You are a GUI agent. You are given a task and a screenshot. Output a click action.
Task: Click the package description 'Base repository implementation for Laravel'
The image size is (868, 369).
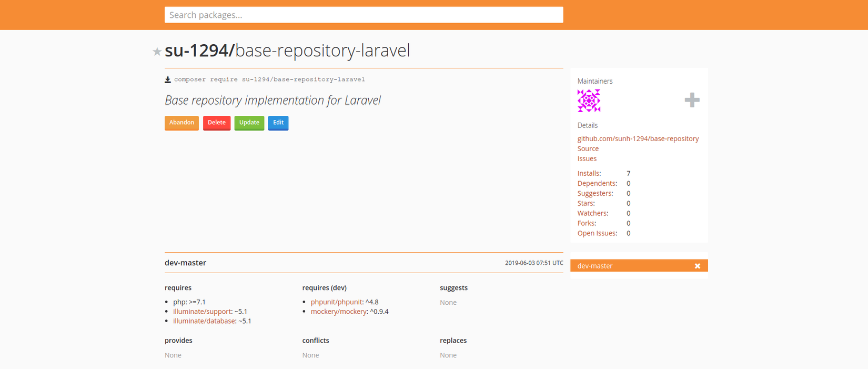pos(272,100)
